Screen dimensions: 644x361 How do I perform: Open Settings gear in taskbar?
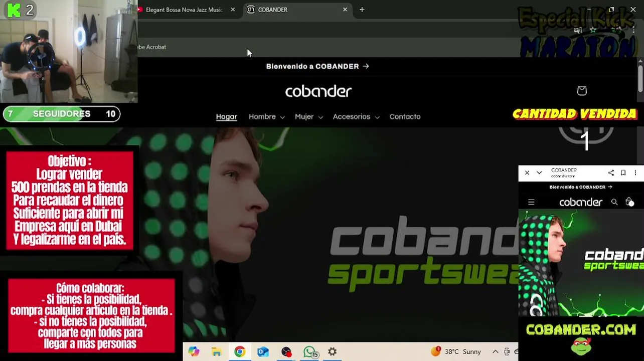pyautogui.click(x=332, y=352)
